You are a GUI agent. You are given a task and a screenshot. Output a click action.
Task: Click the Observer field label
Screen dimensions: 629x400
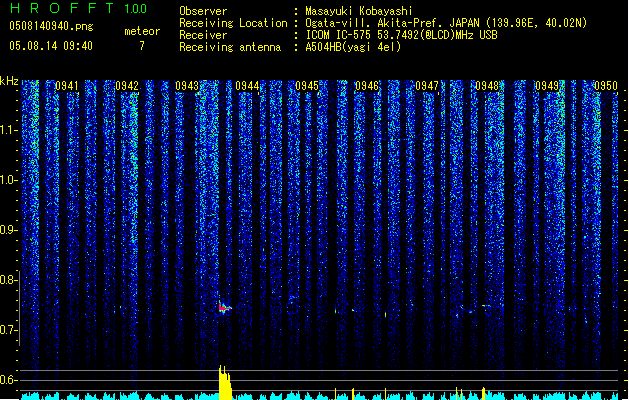click(x=203, y=11)
